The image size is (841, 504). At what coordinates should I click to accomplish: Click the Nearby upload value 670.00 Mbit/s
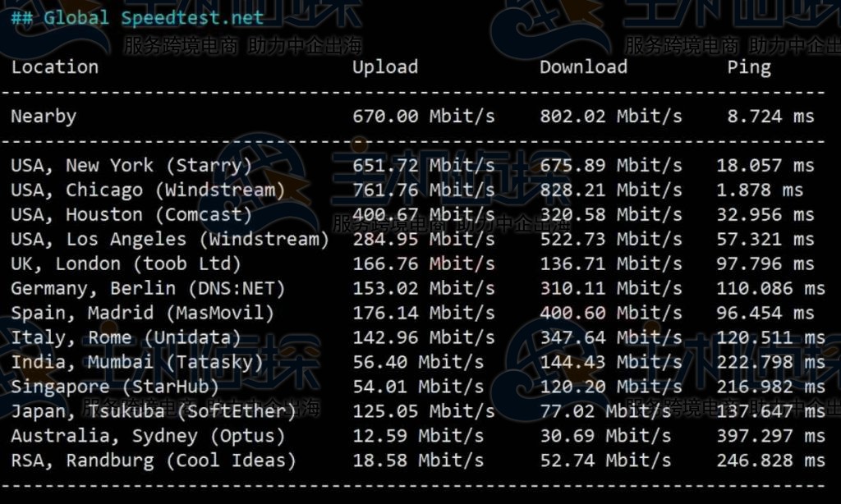pyautogui.click(x=424, y=117)
